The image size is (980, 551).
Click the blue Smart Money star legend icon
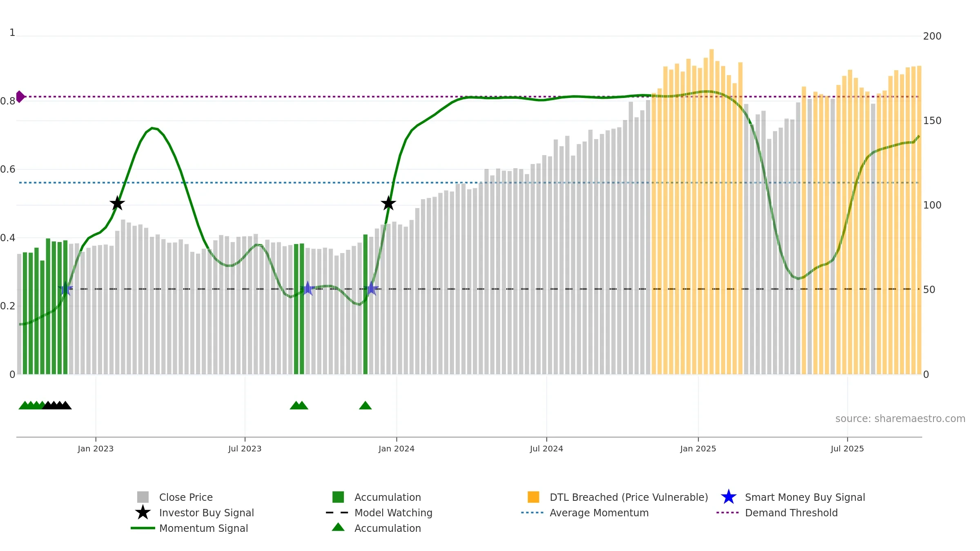click(x=728, y=497)
